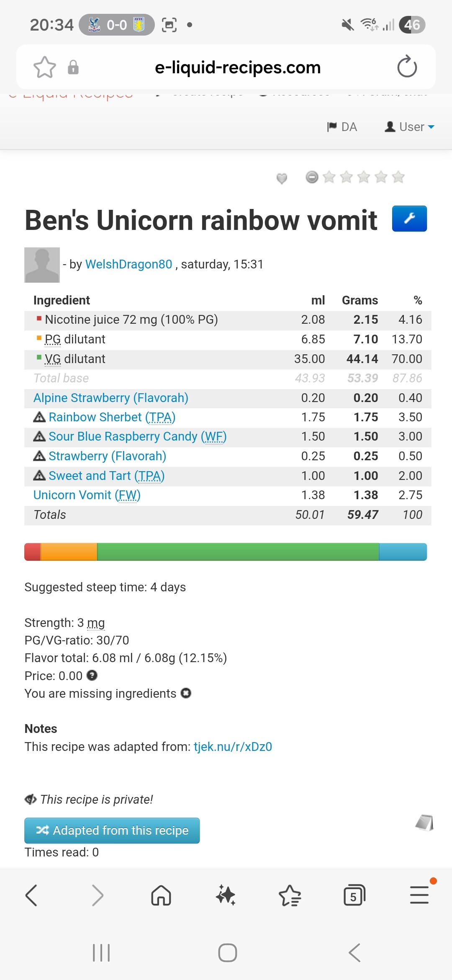Click the green VG segment in ratio bar
The width and height of the screenshot is (452, 980).
pyautogui.click(x=238, y=552)
